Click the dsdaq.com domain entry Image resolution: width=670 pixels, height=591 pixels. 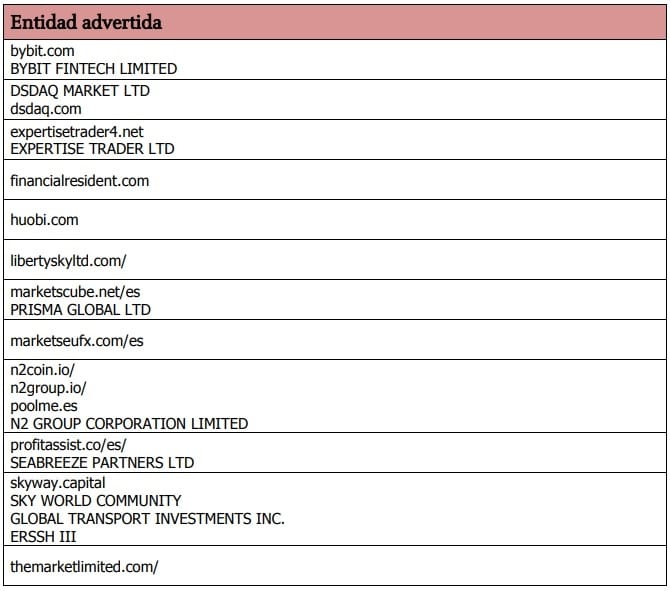click(46, 109)
